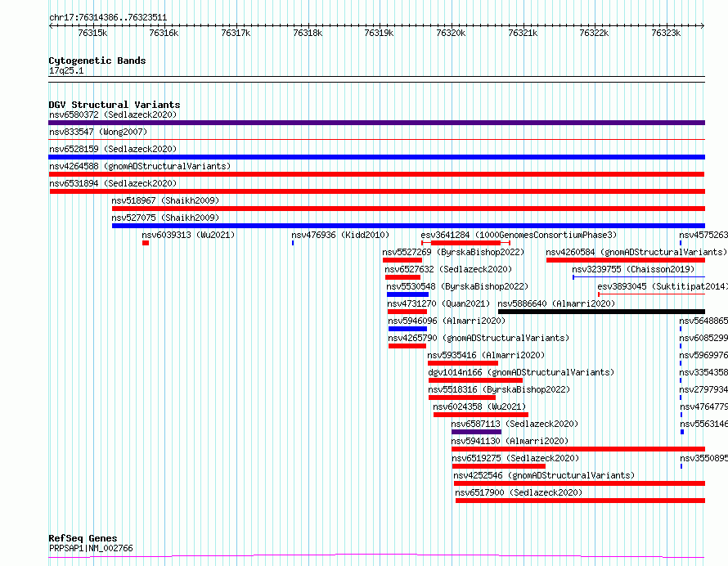728x566 pixels.
Task: Open nsv476936 (Kidd2010) label
Action: (x=340, y=235)
